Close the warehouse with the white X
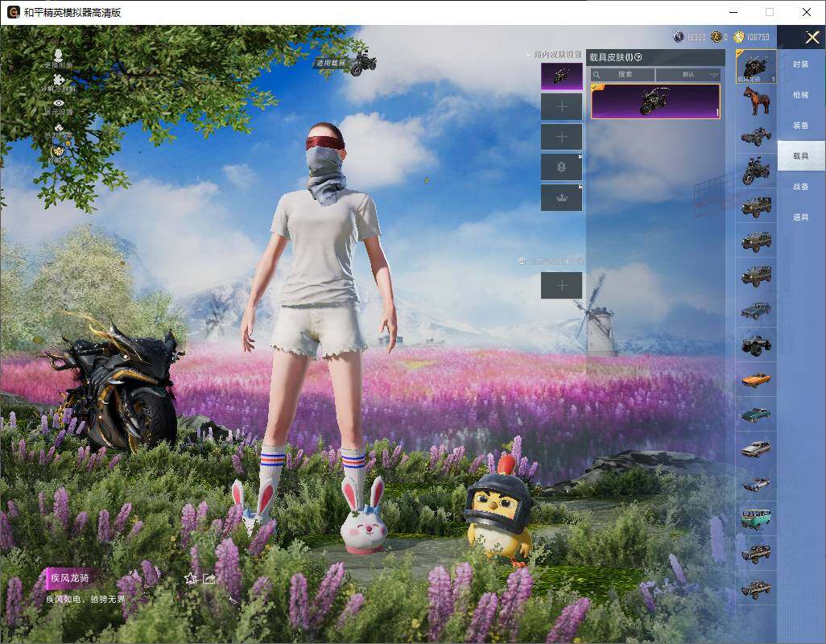Image resolution: width=826 pixels, height=644 pixels. (x=812, y=38)
